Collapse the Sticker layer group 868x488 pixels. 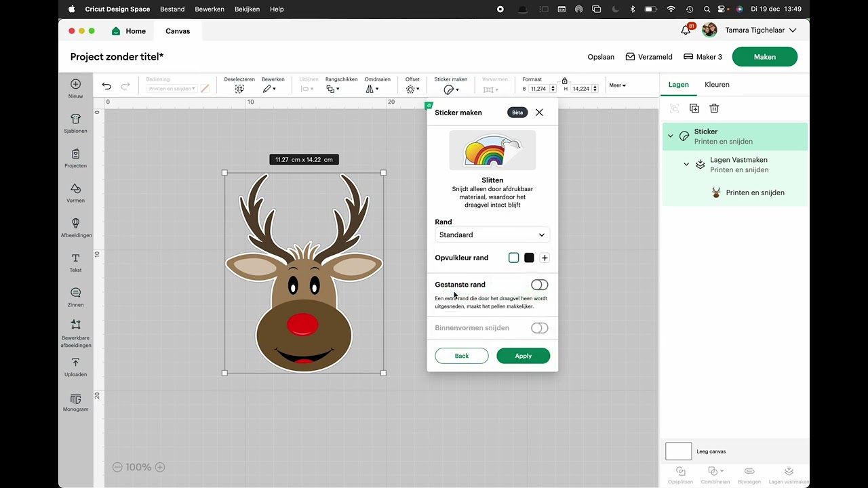point(671,136)
